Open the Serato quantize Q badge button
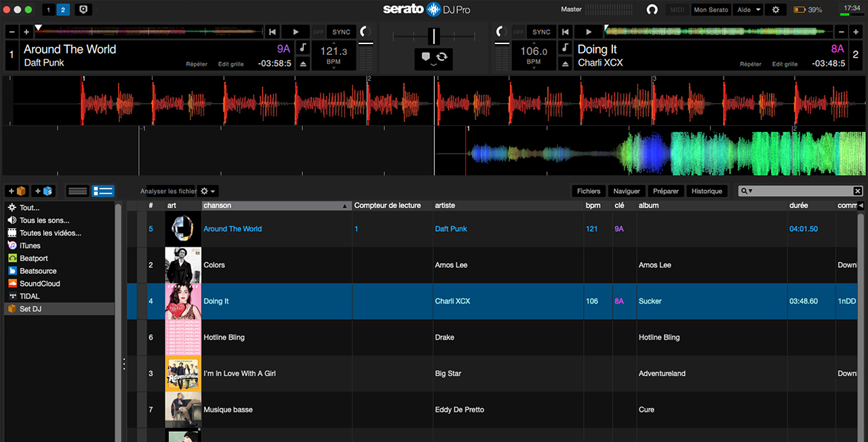Viewport: 868px width, 442px height. point(83,9)
